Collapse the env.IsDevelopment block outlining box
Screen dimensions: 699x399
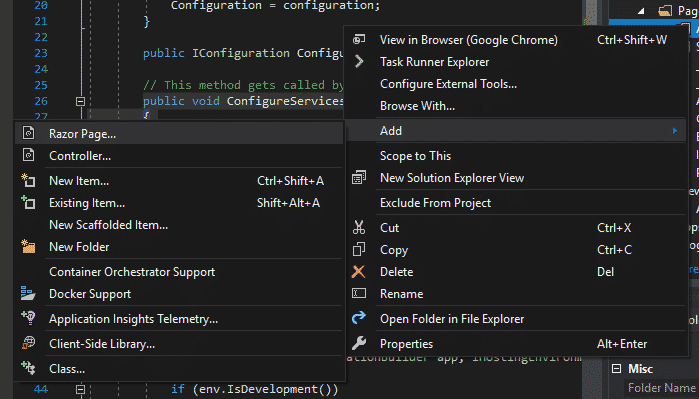coord(80,389)
